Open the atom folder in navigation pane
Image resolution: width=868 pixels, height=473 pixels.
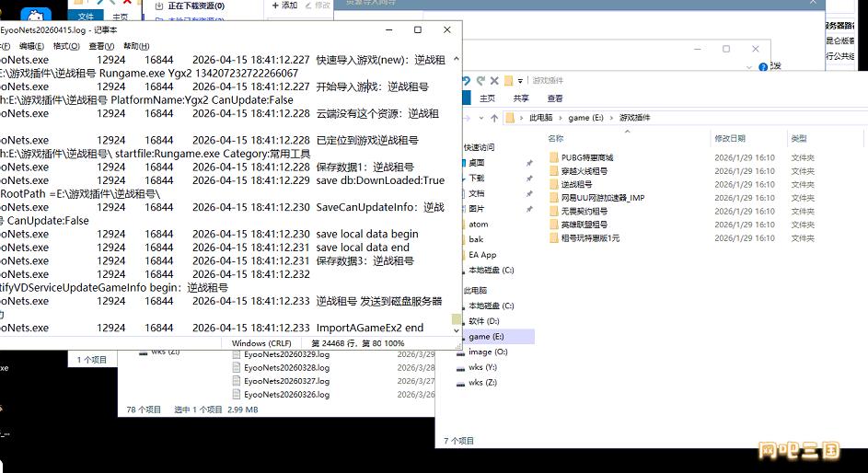(479, 224)
